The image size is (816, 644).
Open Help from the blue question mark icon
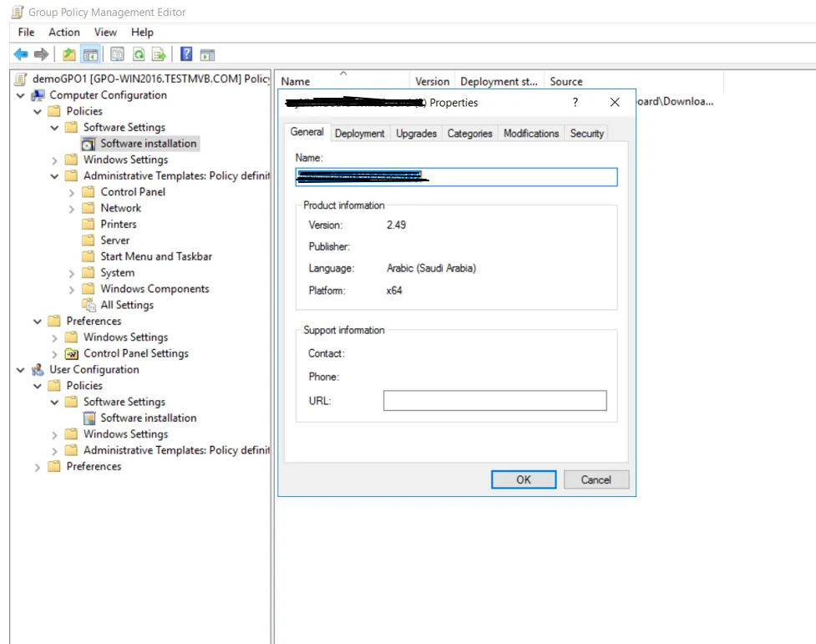(x=186, y=55)
